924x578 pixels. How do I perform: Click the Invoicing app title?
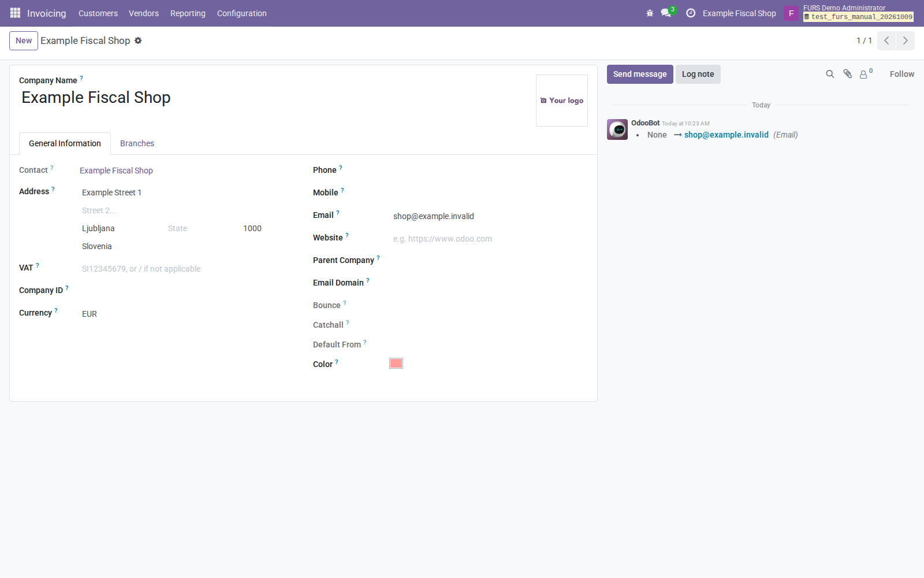tap(47, 13)
